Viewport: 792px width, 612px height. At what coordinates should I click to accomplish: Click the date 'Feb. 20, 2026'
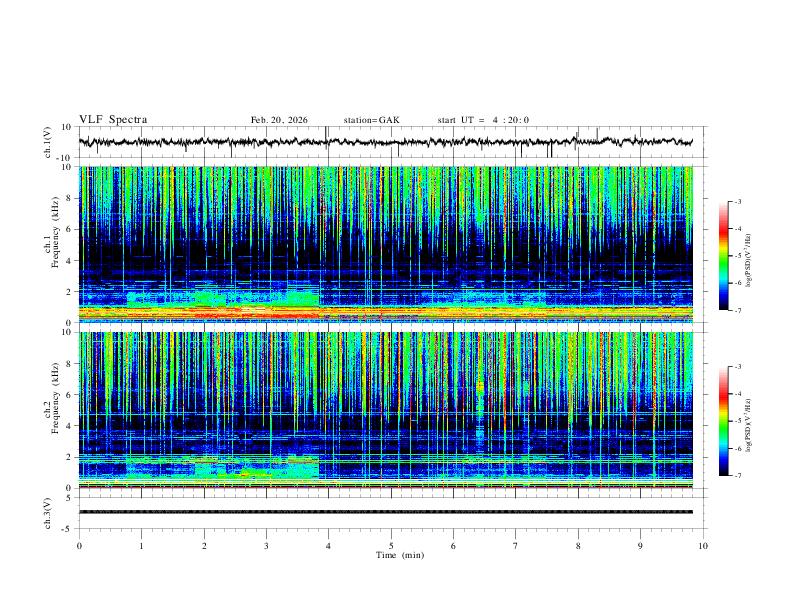coord(279,120)
